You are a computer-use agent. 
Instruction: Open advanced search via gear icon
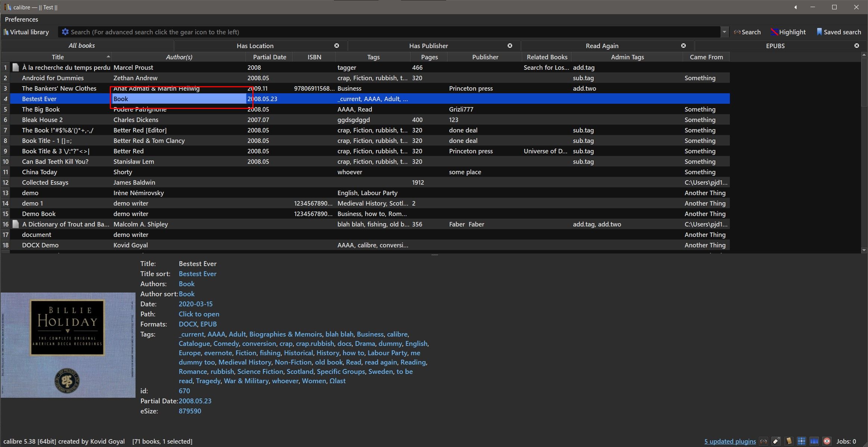point(65,32)
